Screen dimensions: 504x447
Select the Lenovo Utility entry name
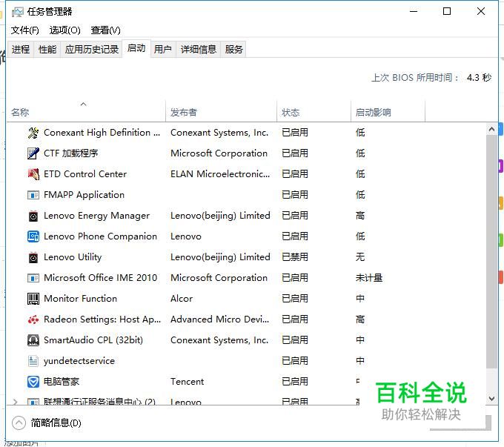click(x=73, y=257)
